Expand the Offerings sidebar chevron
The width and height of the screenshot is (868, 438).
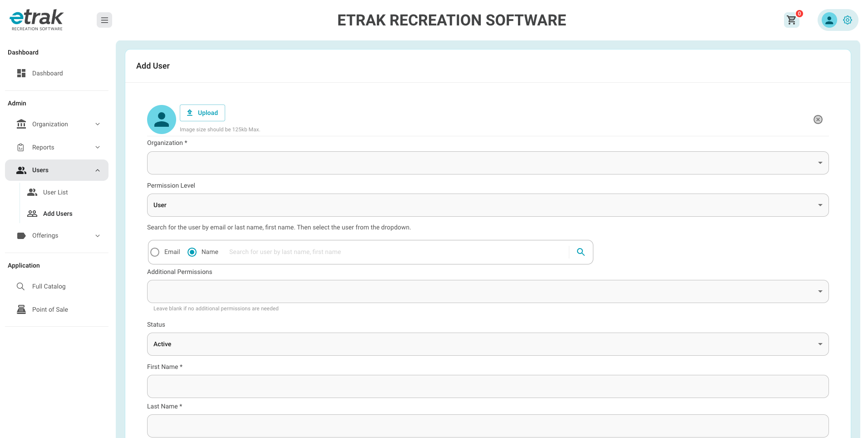click(98, 235)
